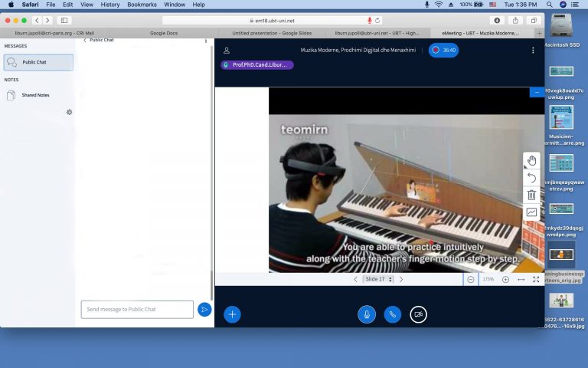Open the History menu
Viewport: 588px width, 368px height.
pos(110,5)
